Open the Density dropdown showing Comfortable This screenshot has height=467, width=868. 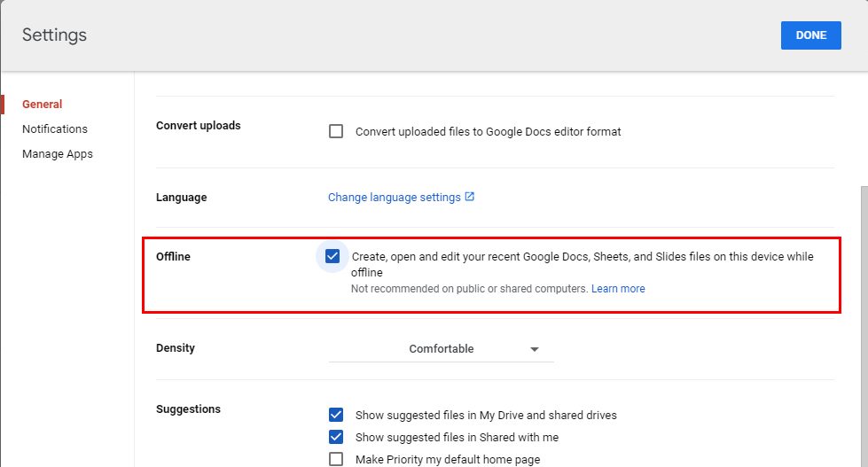[441, 349]
